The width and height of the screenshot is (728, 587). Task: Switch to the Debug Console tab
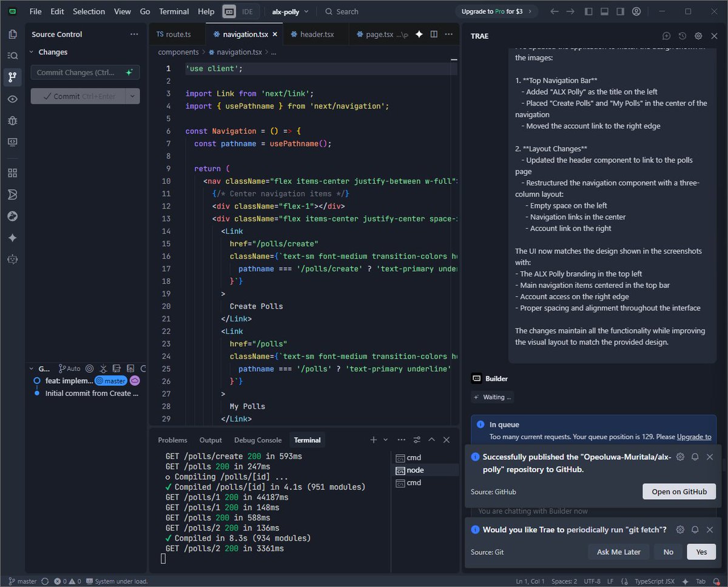[x=258, y=440]
